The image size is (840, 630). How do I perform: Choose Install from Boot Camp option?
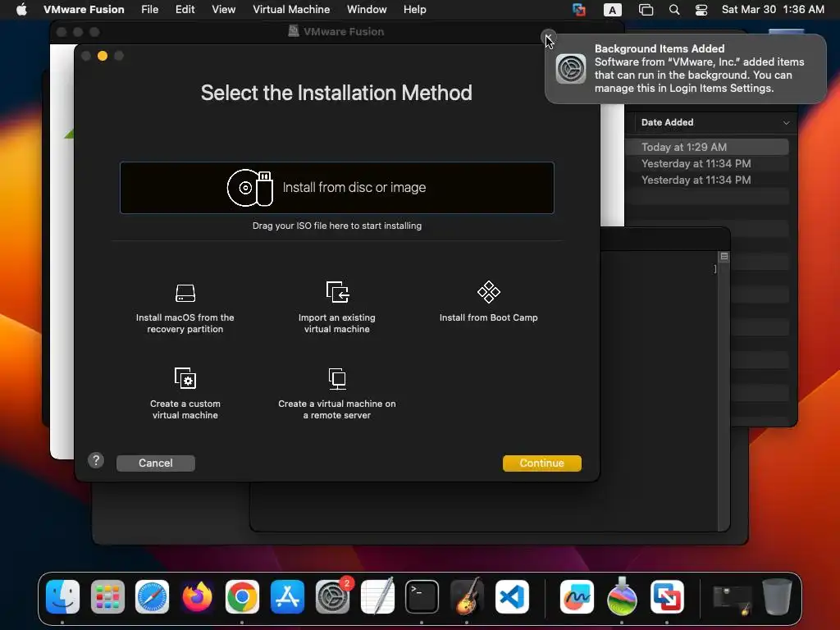489,302
